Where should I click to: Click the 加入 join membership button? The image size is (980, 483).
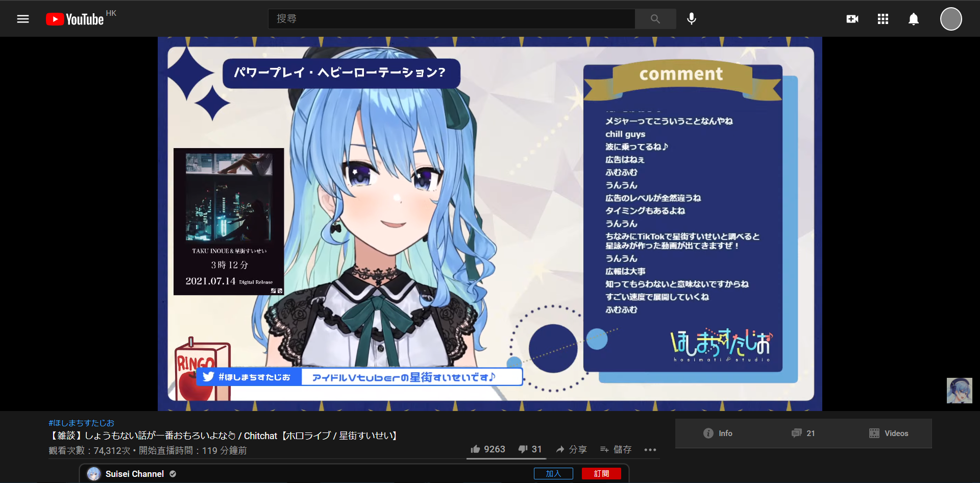(x=553, y=474)
